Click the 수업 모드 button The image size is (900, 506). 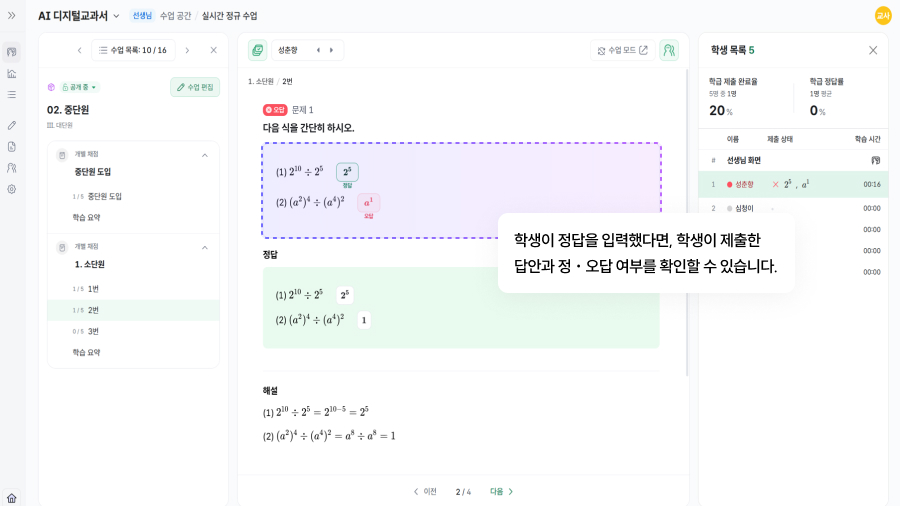pos(622,50)
